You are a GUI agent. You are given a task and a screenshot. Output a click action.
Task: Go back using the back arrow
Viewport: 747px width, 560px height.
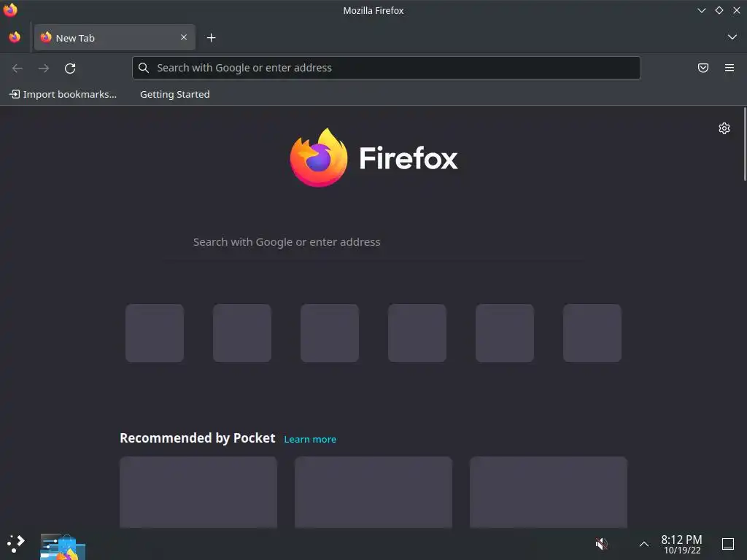pos(18,68)
